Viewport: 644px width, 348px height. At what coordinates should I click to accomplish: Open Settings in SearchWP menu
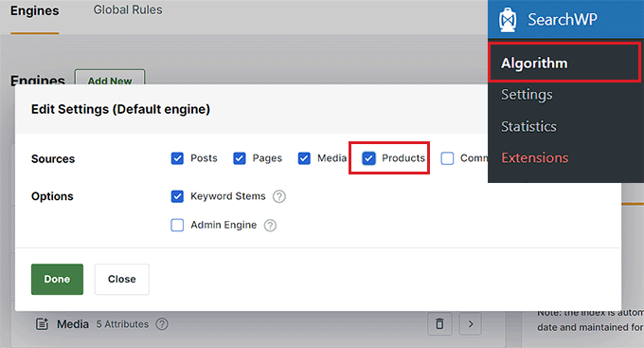527,95
